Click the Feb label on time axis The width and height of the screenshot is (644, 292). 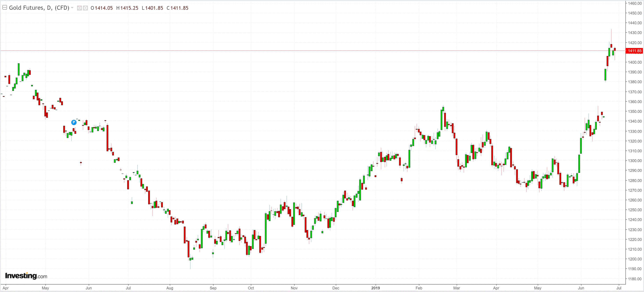point(419,288)
